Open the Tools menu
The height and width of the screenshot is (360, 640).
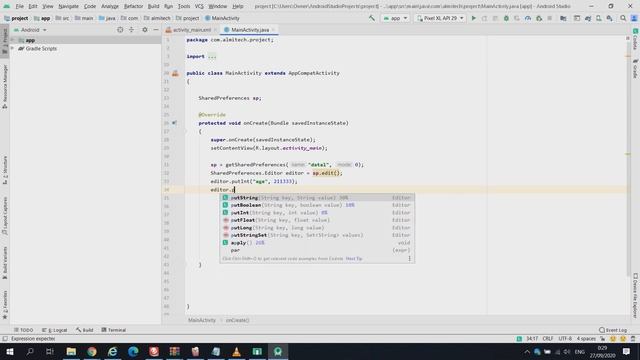(184, 6)
